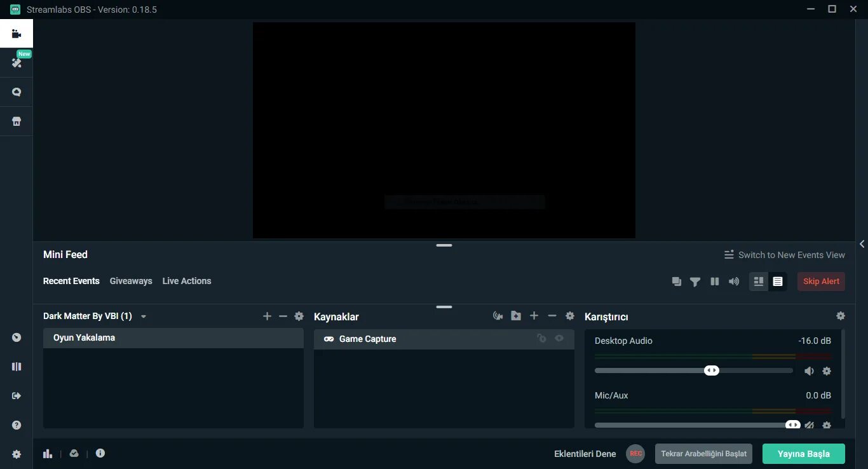Click the Mini Feed heading
Screen dimensions: 868x469
[x=65, y=254]
